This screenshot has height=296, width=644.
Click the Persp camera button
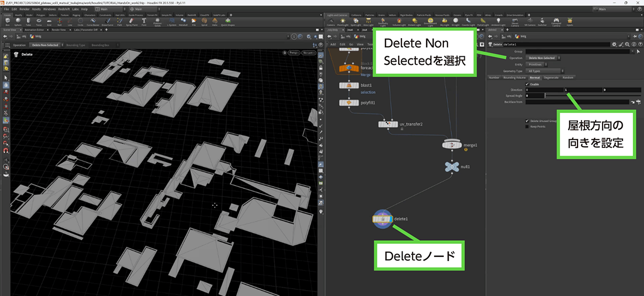click(294, 53)
